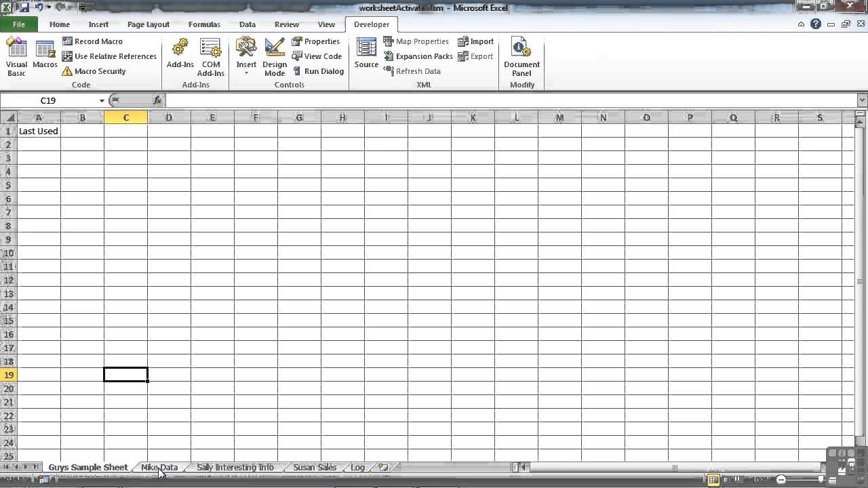This screenshot has height=488, width=868.
Task: Start Record Macro
Action: coord(92,41)
